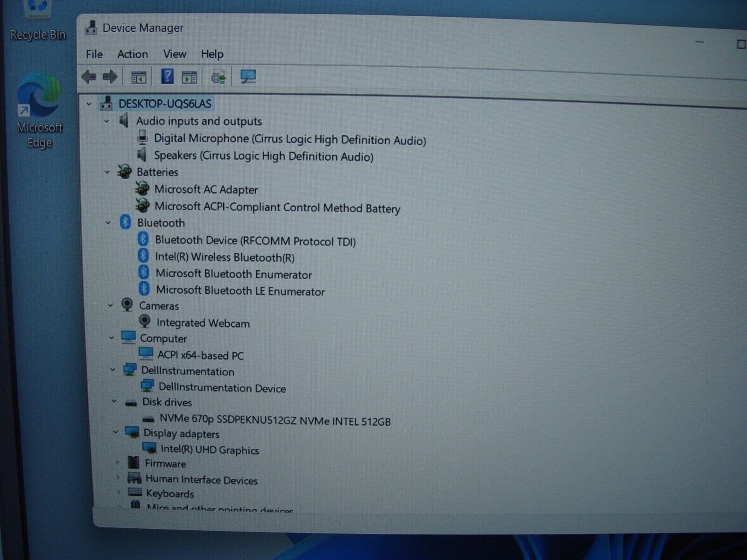The width and height of the screenshot is (747, 560).
Task: Select Microsoft Bluetooth Enumerator
Action: pos(233,274)
